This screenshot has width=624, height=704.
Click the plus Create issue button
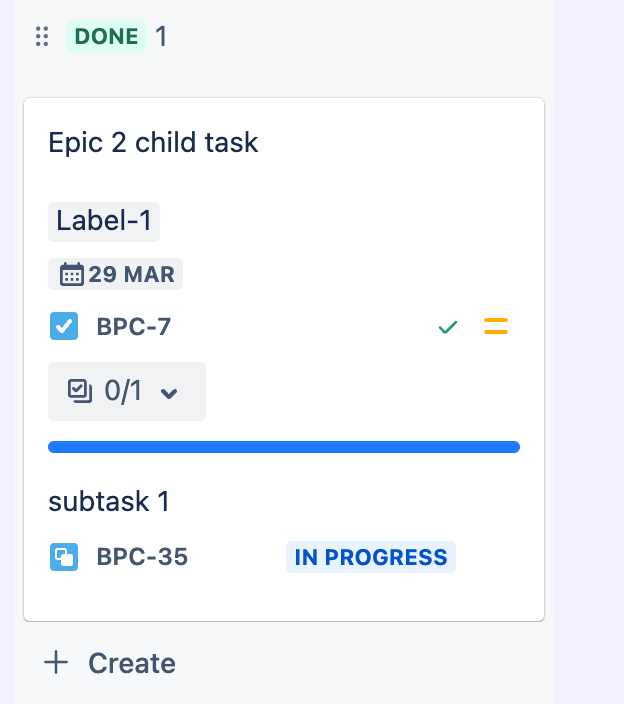pyautogui.click(x=110, y=663)
